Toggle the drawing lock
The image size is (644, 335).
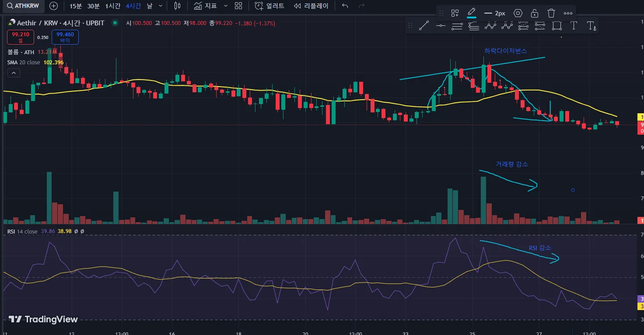point(535,13)
